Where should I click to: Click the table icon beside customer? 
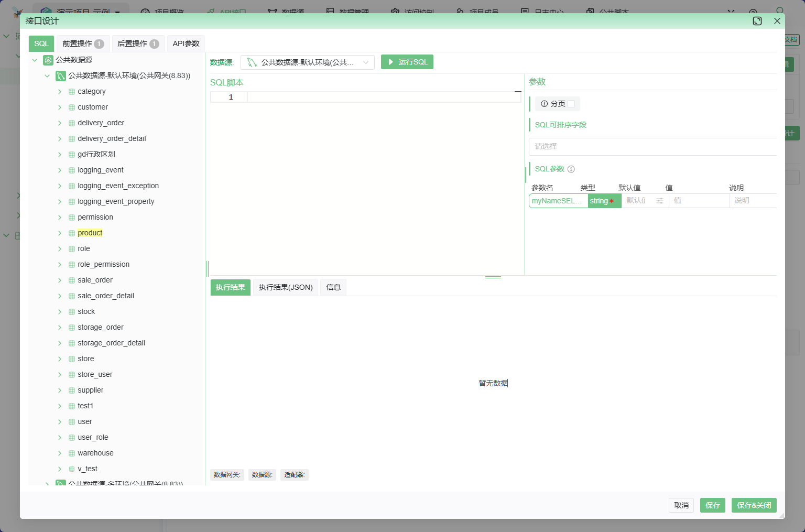tap(72, 107)
